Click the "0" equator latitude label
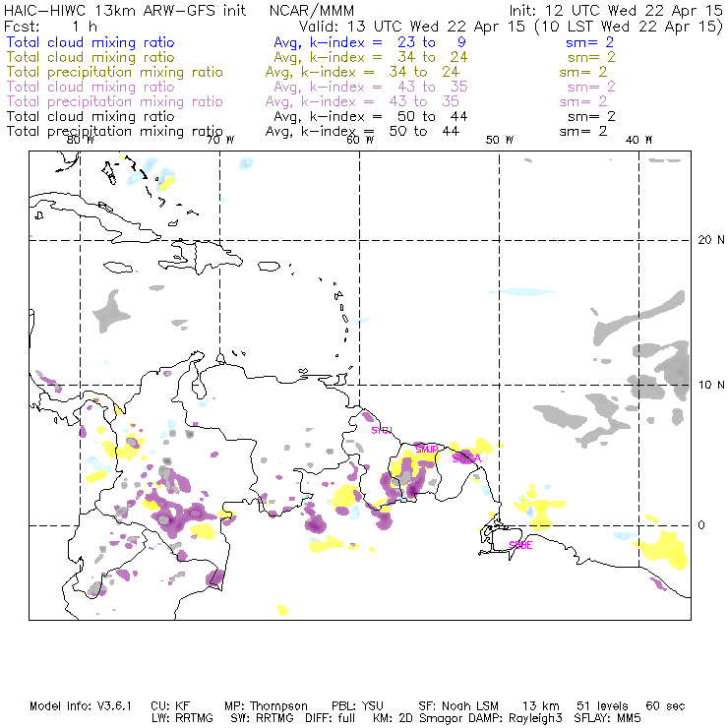This screenshot has width=728, height=728. coord(701,525)
